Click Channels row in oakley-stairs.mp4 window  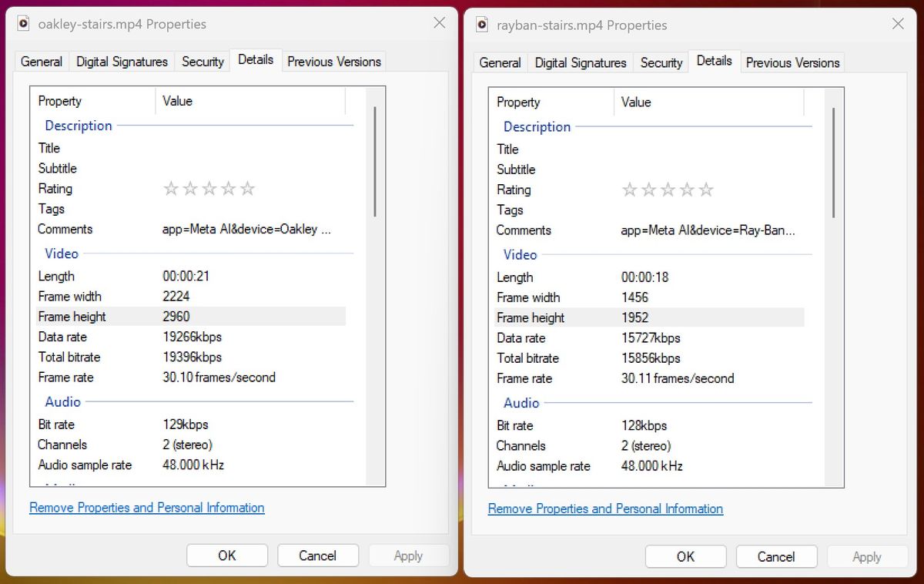[191, 445]
